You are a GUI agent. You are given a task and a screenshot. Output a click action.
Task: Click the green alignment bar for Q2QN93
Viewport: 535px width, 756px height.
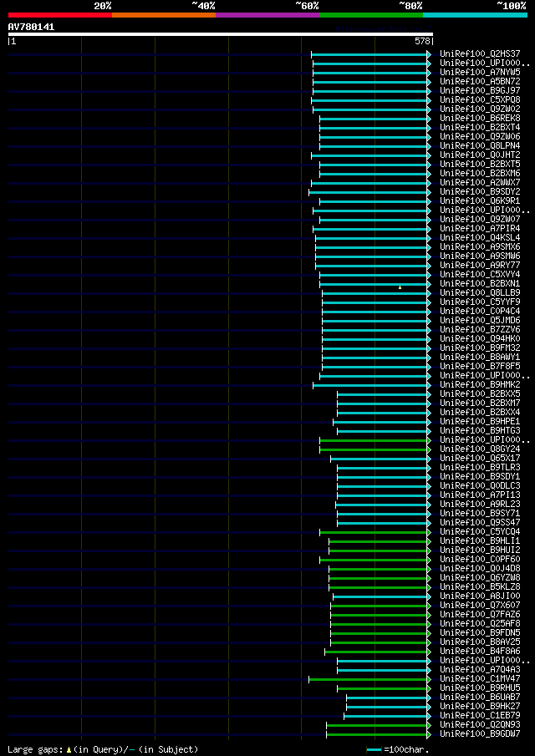point(378,726)
